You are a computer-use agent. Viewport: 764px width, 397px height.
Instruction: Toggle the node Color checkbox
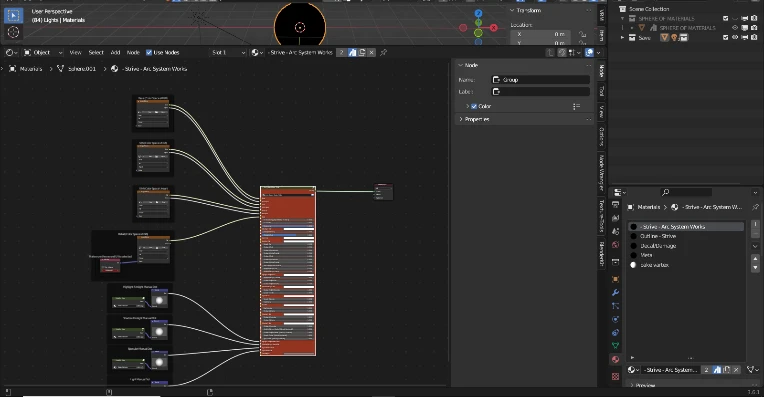point(474,106)
